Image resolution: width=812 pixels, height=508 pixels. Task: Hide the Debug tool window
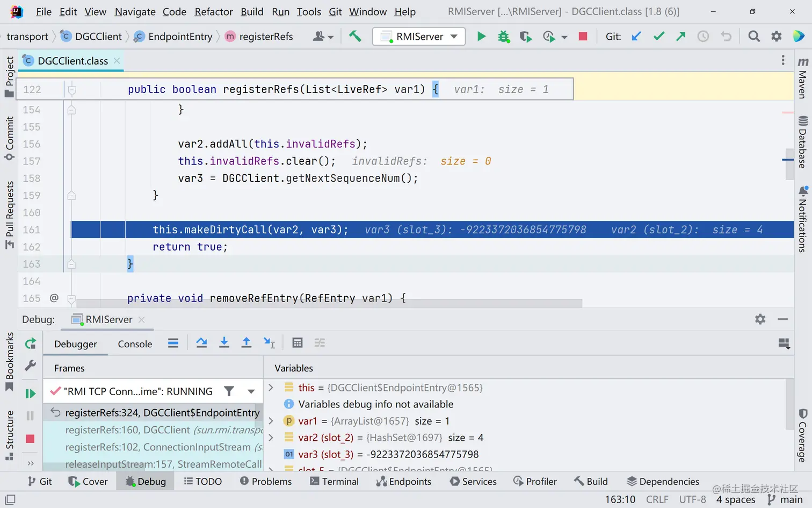(783, 319)
